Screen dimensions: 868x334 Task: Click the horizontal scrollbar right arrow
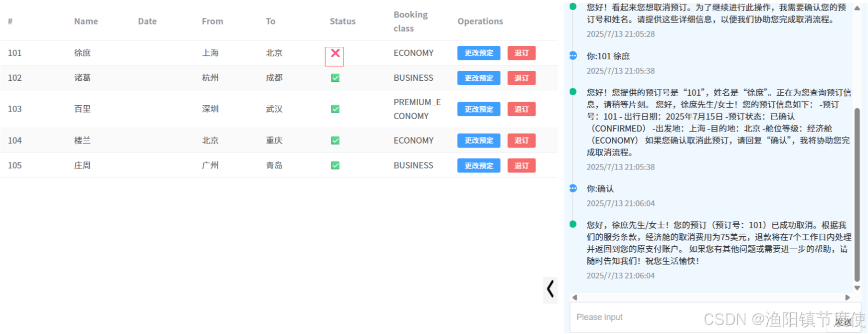[x=848, y=298]
